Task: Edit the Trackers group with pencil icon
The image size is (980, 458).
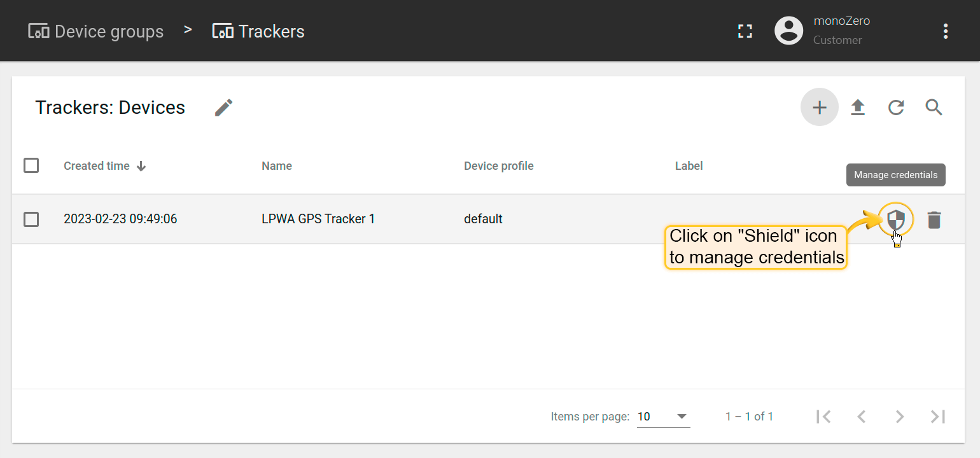Action: tap(224, 108)
